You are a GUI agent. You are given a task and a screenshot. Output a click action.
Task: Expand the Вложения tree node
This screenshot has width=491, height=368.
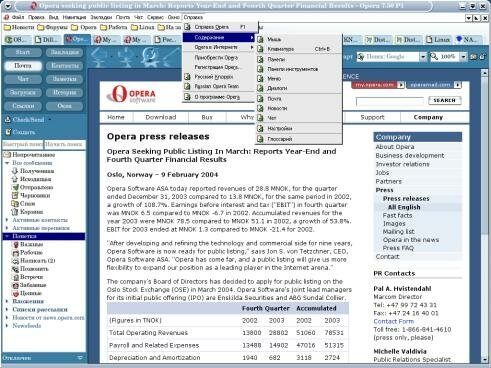point(7,301)
